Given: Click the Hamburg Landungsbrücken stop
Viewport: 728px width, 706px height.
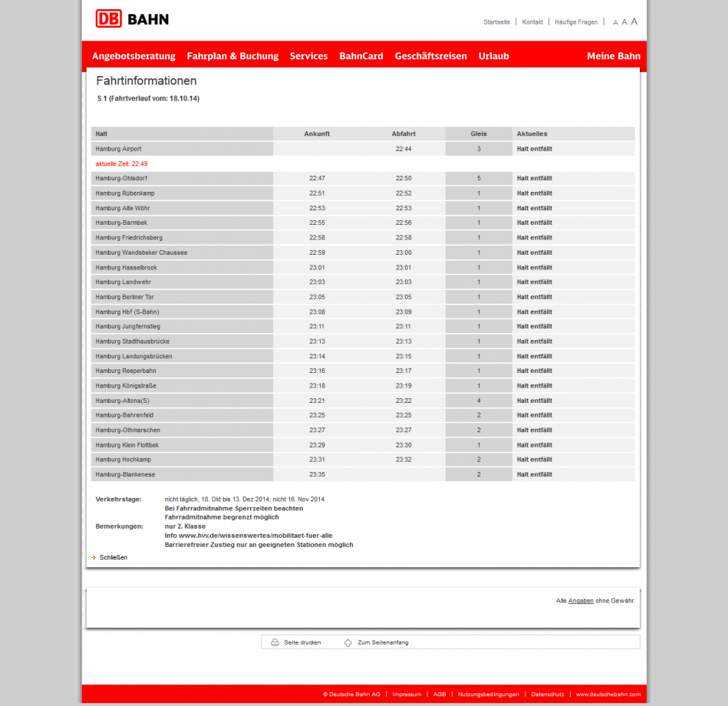Looking at the screenshot, I should [133, 356].
